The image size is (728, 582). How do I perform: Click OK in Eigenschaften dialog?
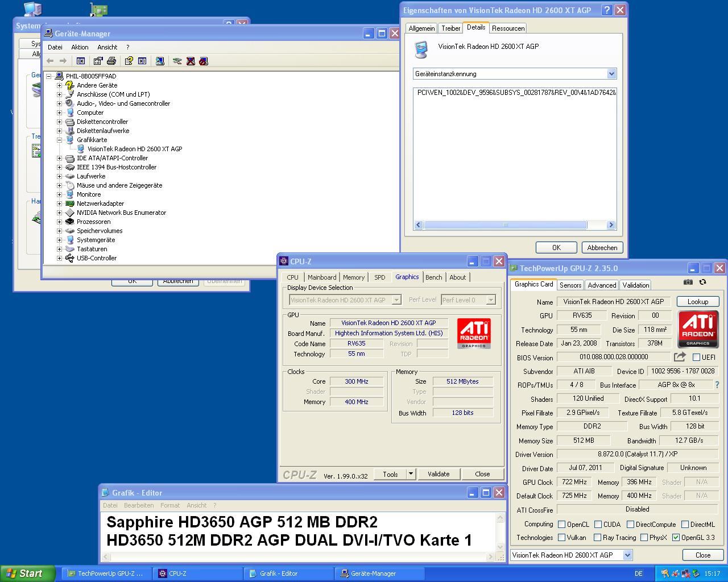[x=556, y=248]
